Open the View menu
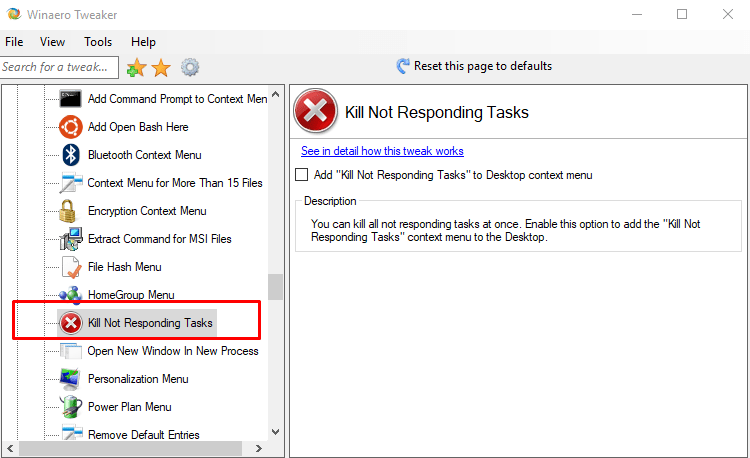This screenshot has width=750, height=458. [x=52, y=42]
